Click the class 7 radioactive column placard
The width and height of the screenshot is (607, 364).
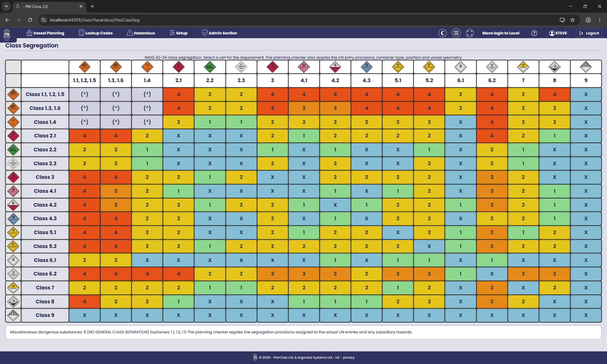pos(523,67)
